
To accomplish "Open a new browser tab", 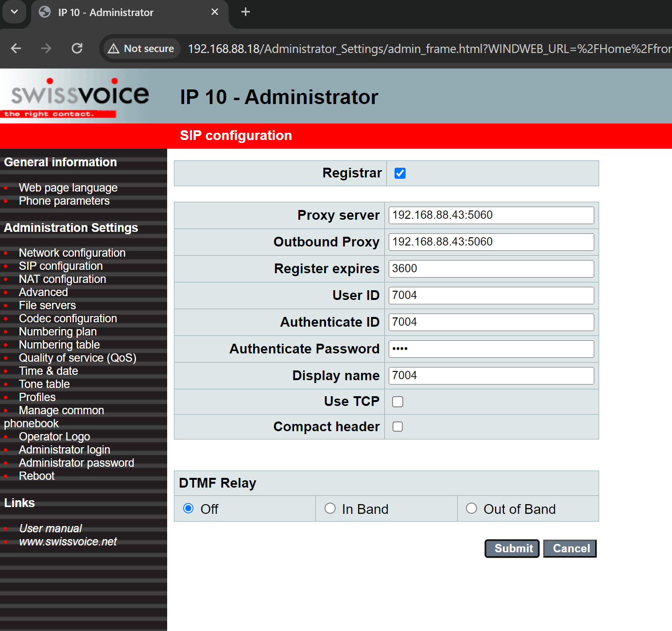I will point(246,12).
